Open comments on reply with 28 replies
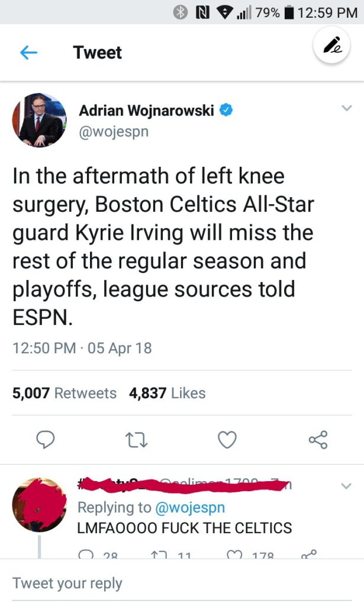Image resolution: width=364 pixels, height=606 pixels. [86, 555]
